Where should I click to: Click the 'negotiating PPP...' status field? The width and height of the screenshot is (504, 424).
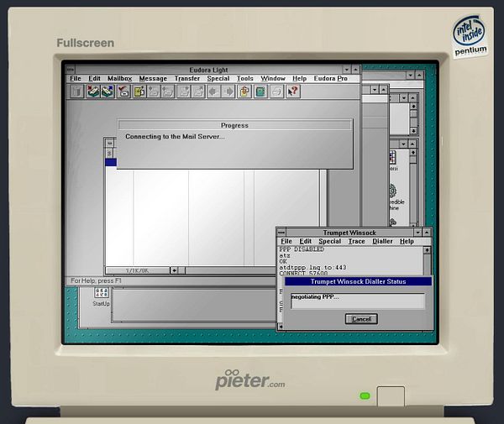tap(358, 301)
